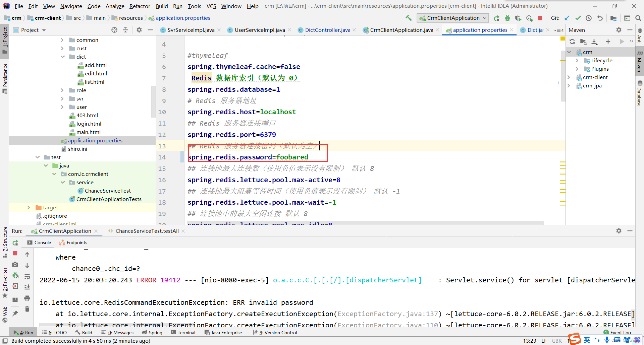Image resolution: width=644 pixels, height=345 pixels.
Task: Expand the role folder
Action: click(62, 90)
